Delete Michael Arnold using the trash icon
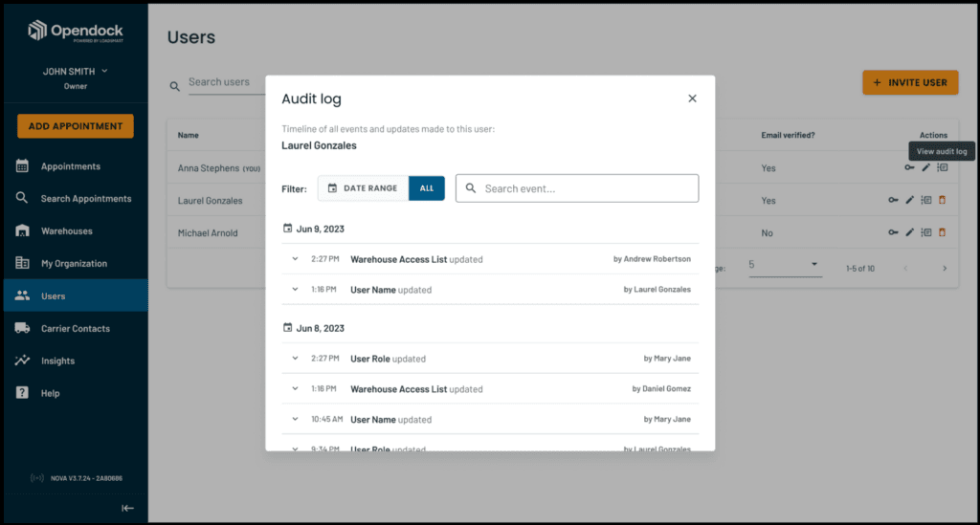Image resolution: width=980 pixels, height=525 pixels. pos(943,232)
